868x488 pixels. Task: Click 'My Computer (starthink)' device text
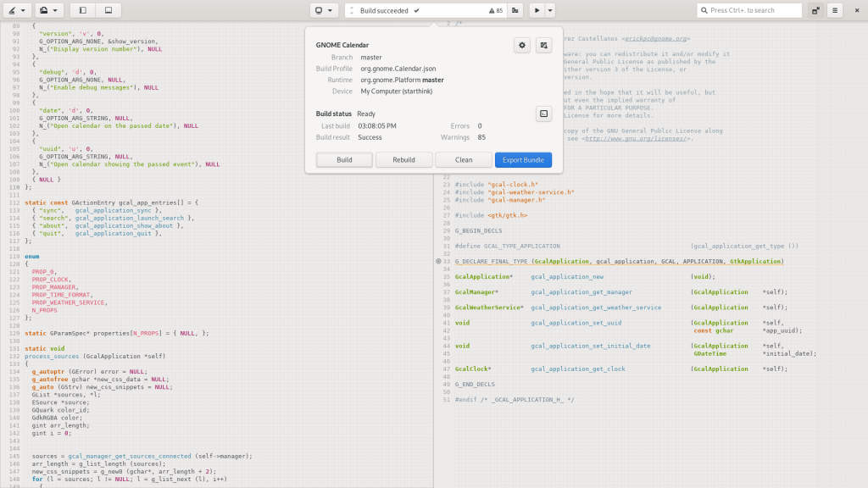(397, 91)
